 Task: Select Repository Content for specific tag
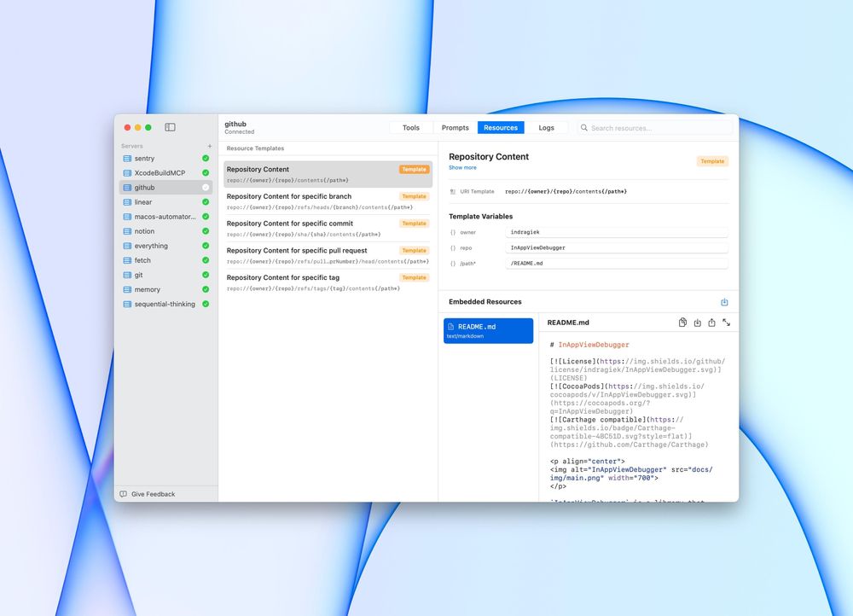(x=328, y=282)
